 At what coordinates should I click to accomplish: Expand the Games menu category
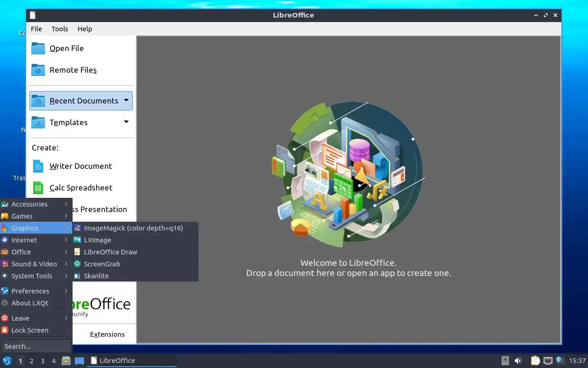(36, 216)
